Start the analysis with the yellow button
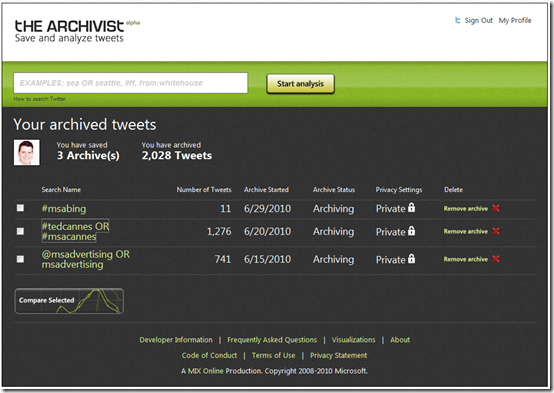This screenshot has height=393, width=554. [x=300, y=84]
